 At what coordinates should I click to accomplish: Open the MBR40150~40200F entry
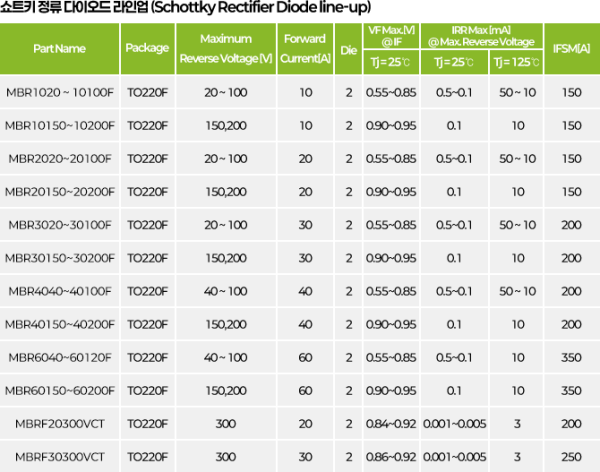tap(60, 324)
